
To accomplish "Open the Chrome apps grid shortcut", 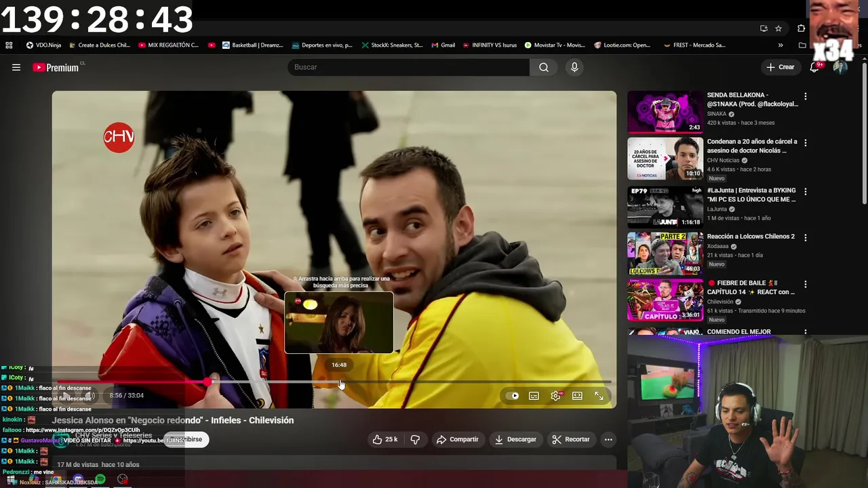I will [9, 45].
